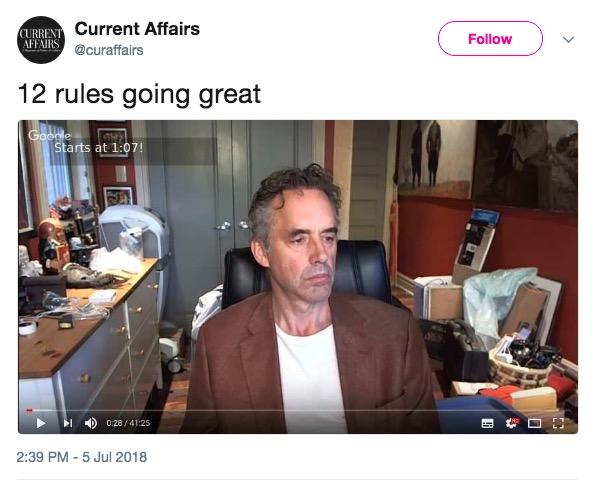The image size is (595, 480).
Task: Mute the video with the speaker icon
Action: [90, 423]
